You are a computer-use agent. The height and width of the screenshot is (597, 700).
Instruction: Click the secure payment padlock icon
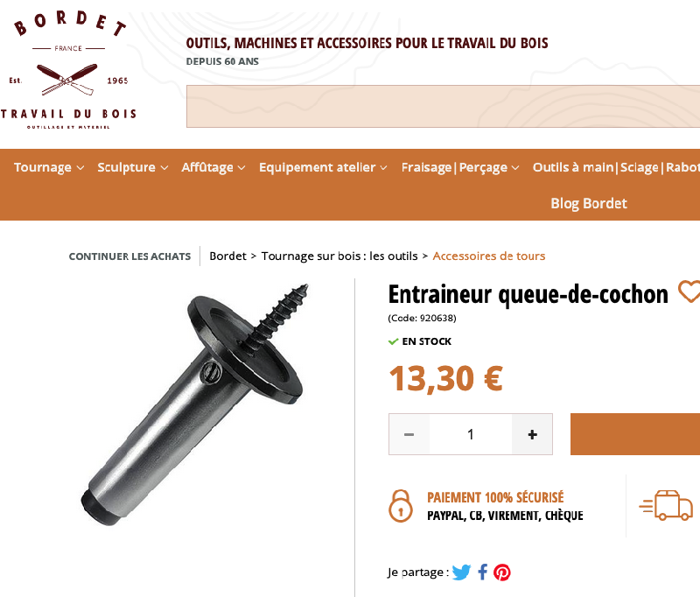point(401,506)
